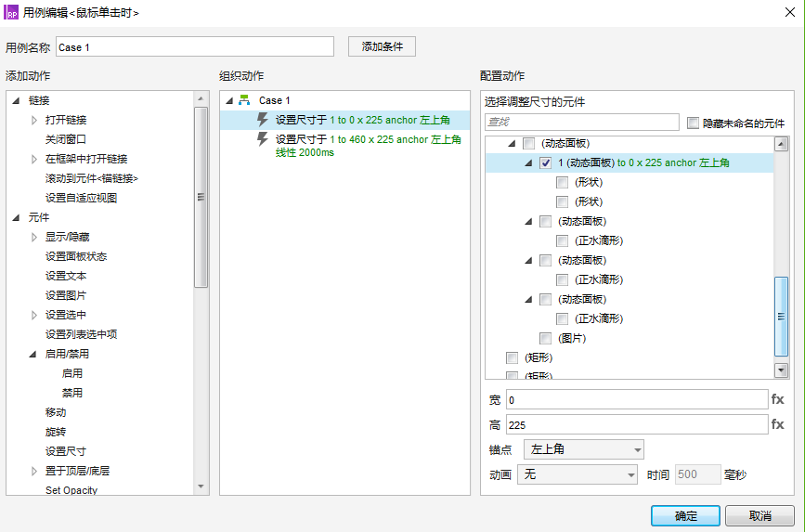Select 关闭窗口 action

click(x=66, y=139)
